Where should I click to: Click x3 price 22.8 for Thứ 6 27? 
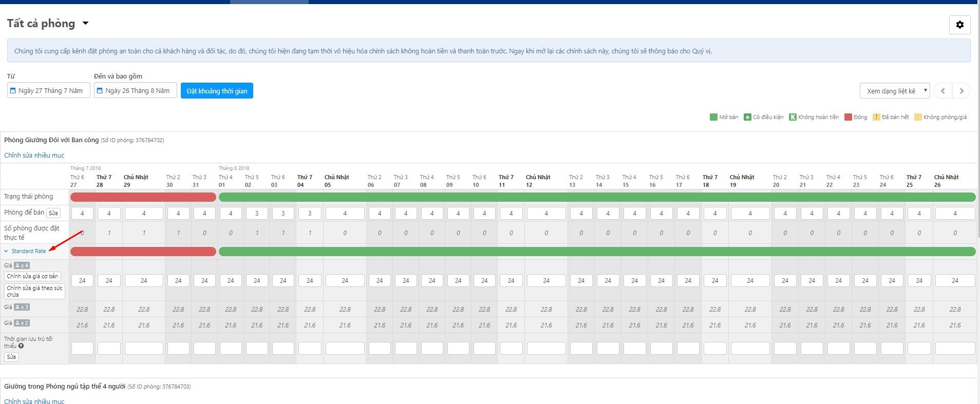82,309
